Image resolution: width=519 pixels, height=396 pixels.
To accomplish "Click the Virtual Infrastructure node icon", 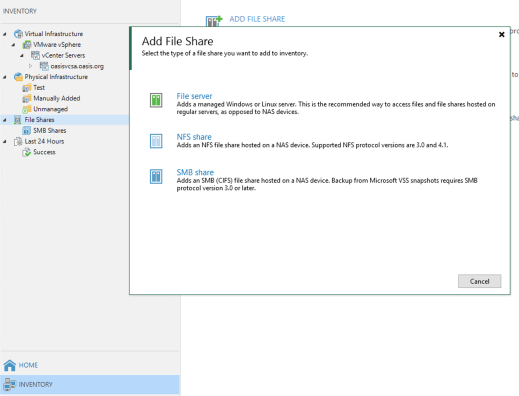I will [18, 34].
